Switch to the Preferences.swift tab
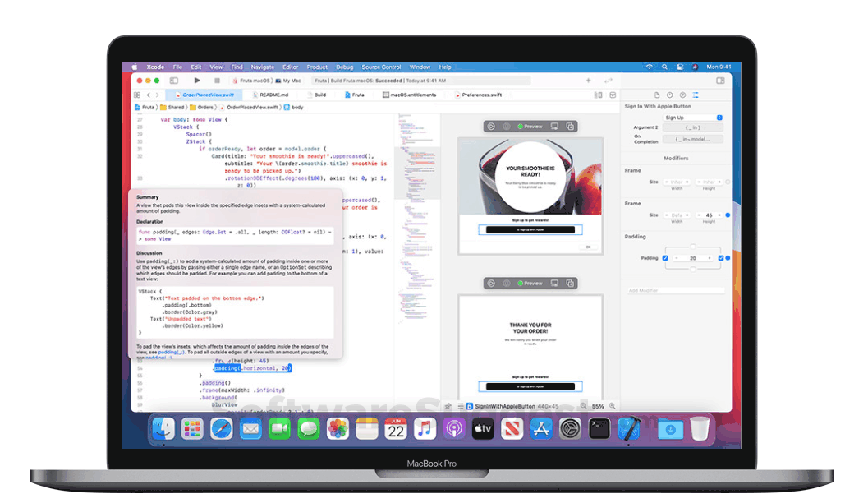 [479, 95]
